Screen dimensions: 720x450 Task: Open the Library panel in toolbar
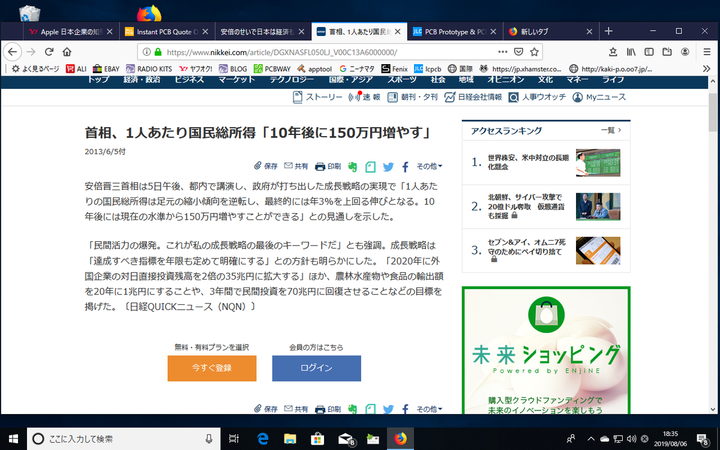pos(631,52)
